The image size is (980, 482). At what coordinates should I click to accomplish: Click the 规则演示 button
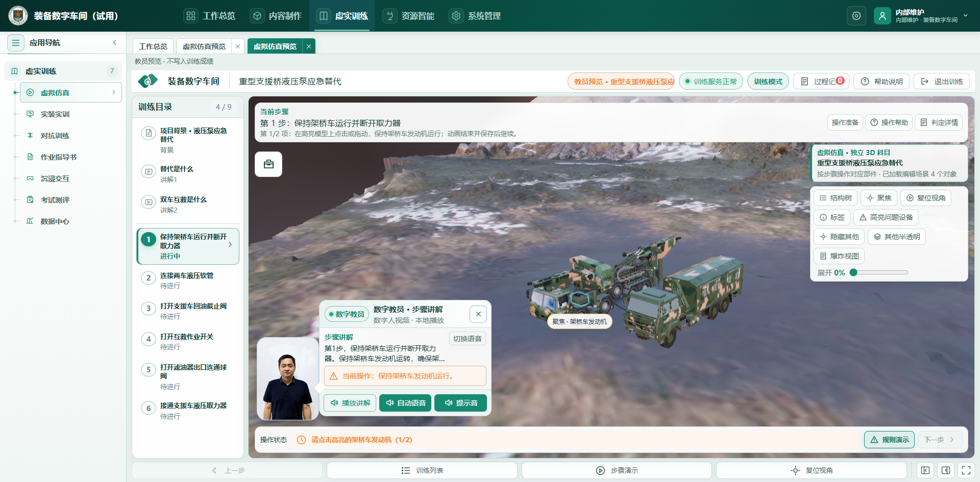[x=890, y=440]
